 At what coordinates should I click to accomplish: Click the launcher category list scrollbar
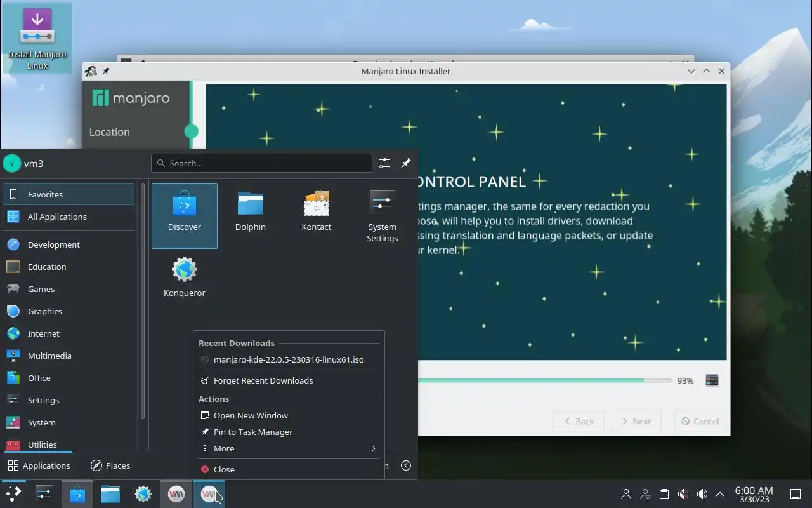click(143, 302)
